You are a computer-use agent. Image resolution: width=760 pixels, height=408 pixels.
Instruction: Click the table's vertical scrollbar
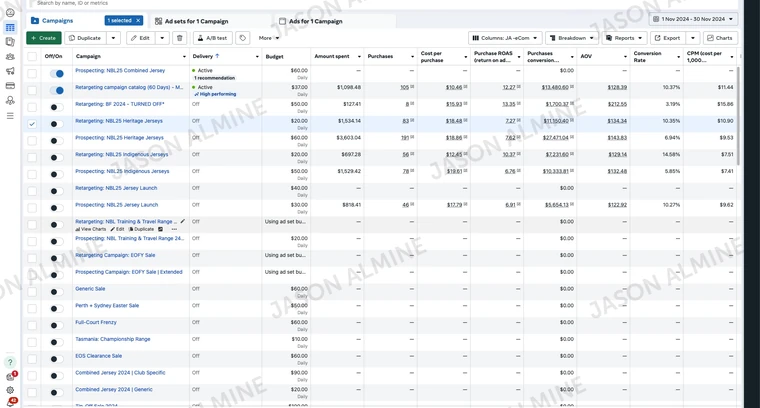click(x=738, y=116)
